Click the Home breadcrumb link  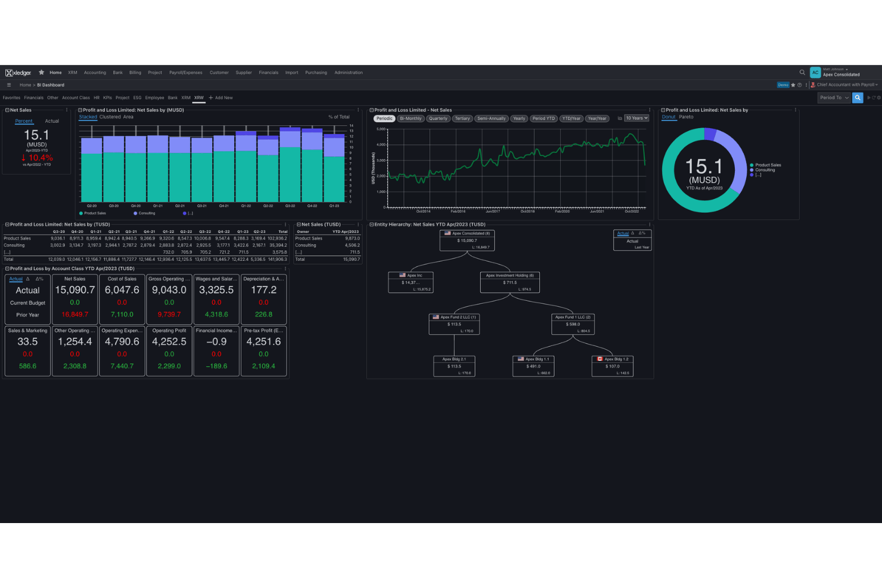pos(25,85)
